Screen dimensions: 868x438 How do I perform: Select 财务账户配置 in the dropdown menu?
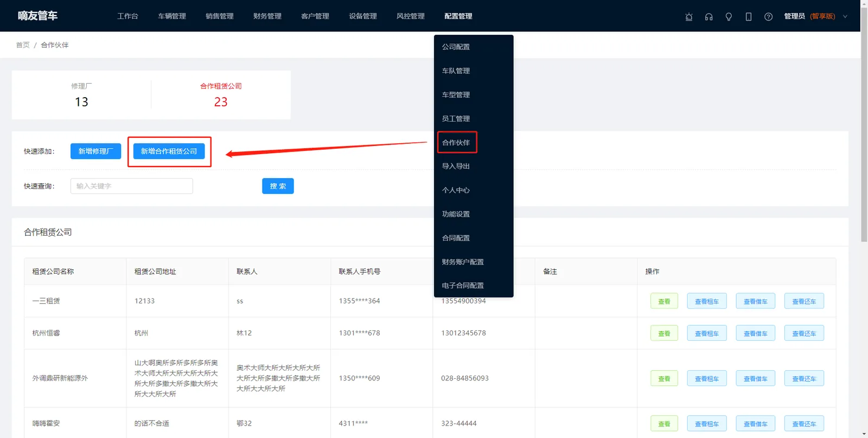tap(474, 262)
